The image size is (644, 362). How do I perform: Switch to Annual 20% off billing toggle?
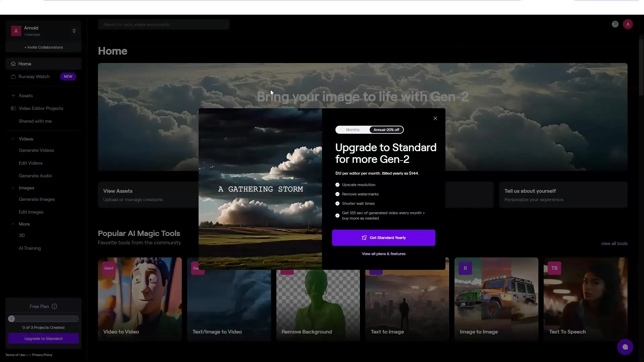coord(386,129)
